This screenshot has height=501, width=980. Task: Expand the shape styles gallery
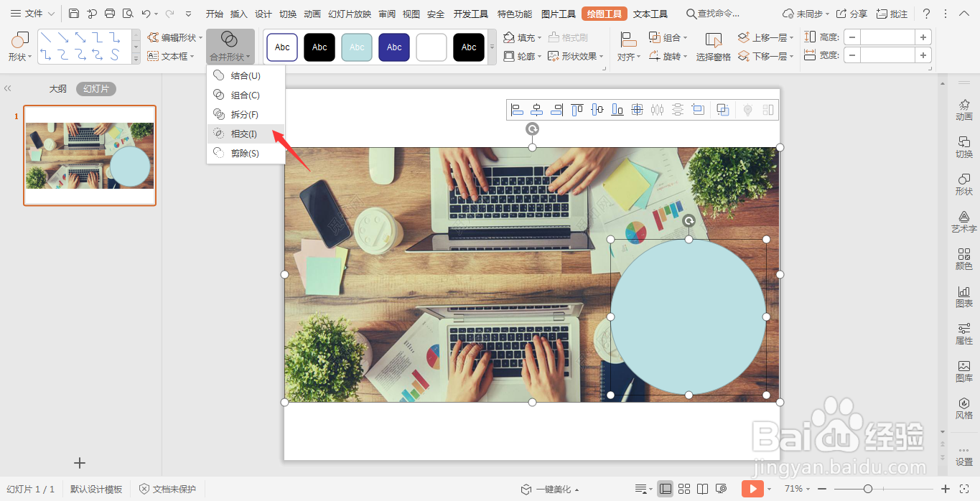click(x=493, y=47)
